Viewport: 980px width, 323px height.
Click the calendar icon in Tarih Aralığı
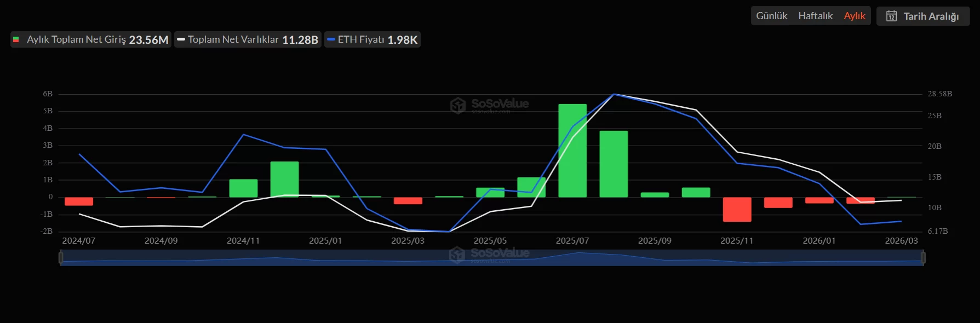click(891, 16)
